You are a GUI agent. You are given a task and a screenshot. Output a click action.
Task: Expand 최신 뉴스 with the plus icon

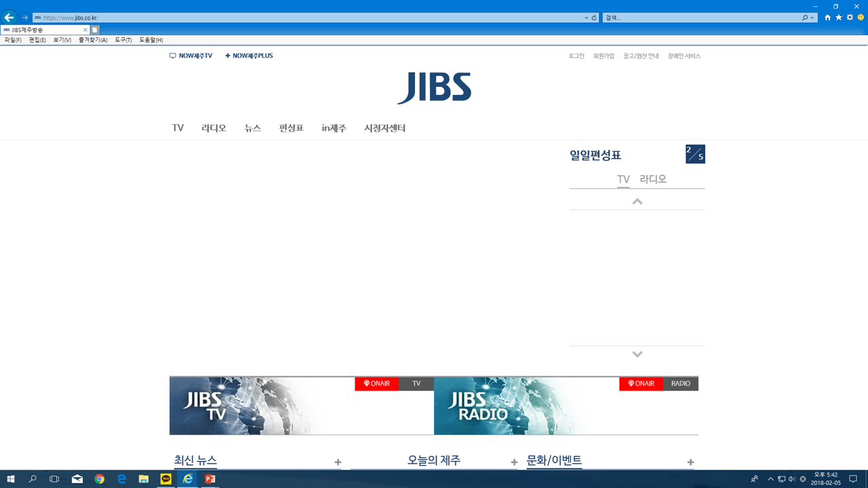338,462
